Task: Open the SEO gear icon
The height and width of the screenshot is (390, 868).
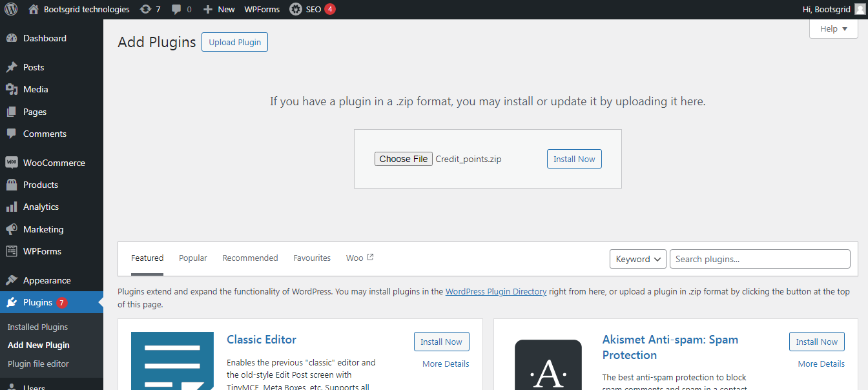Action: coord(295,9)
